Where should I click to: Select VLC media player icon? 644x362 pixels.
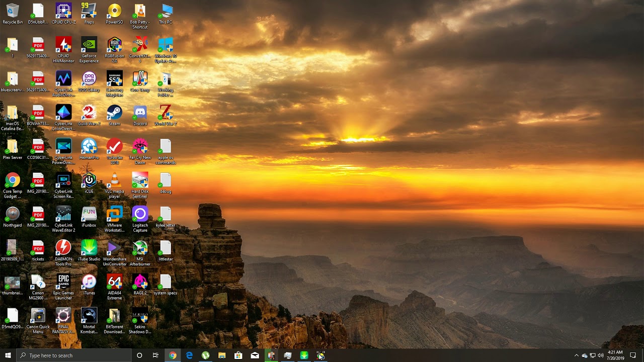pyautogui.click(x=114, y=185)
